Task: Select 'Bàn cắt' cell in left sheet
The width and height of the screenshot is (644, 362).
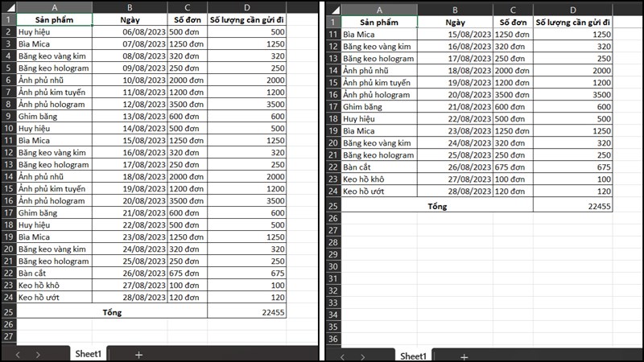Action: pos(54,273)
